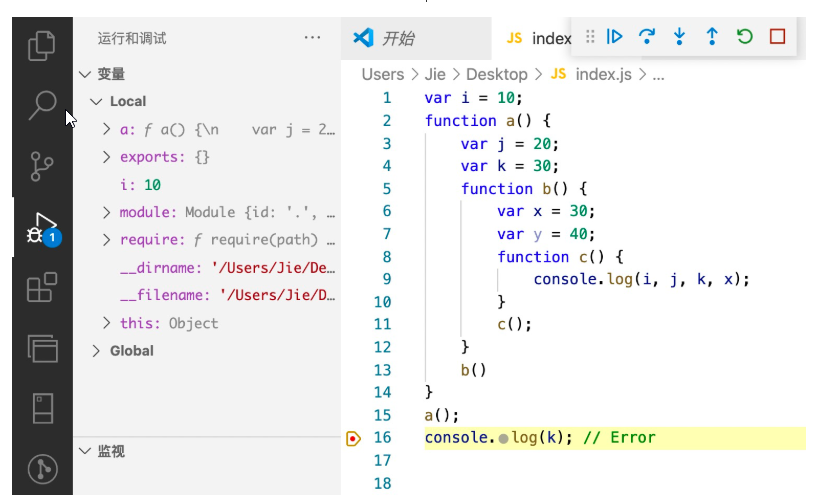The width and height of the screenshot is (823, 504).
Task: Click line number 15 in the gutter
Action: click(383, 415)
